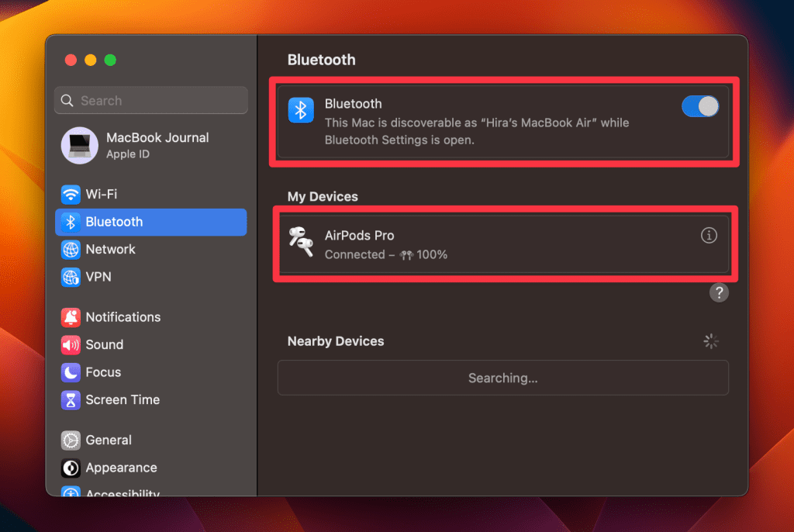Select Bluetooth in the sidebar

coord(151,222)
